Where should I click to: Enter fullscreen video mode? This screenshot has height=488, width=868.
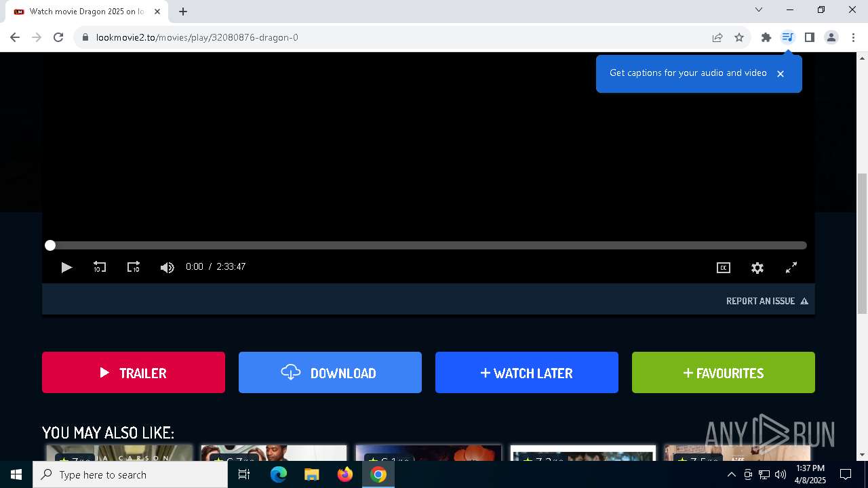[791, 268]
